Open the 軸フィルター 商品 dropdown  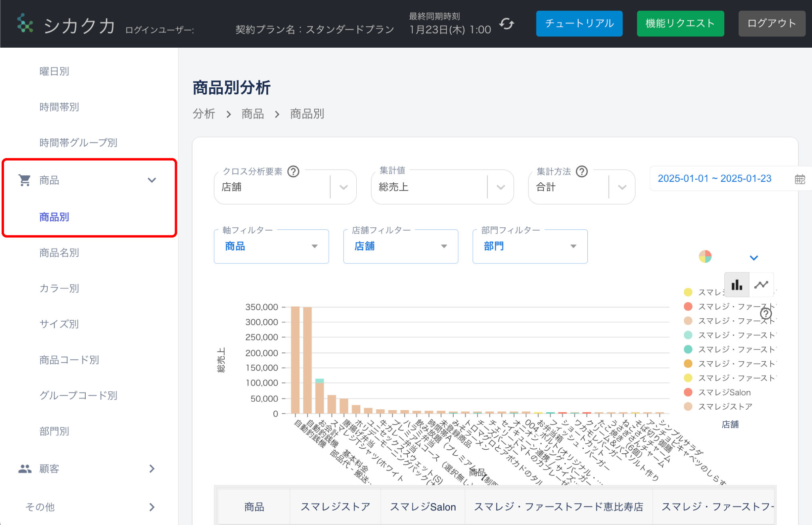(271, 246)
